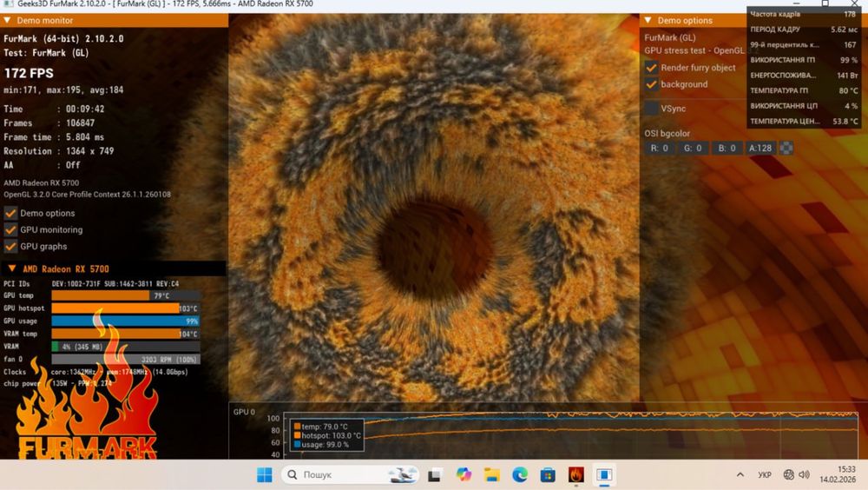This screenshot has width=868, height=490.
Task: Click the R: 0 bgcolor field
Action: 660,148
